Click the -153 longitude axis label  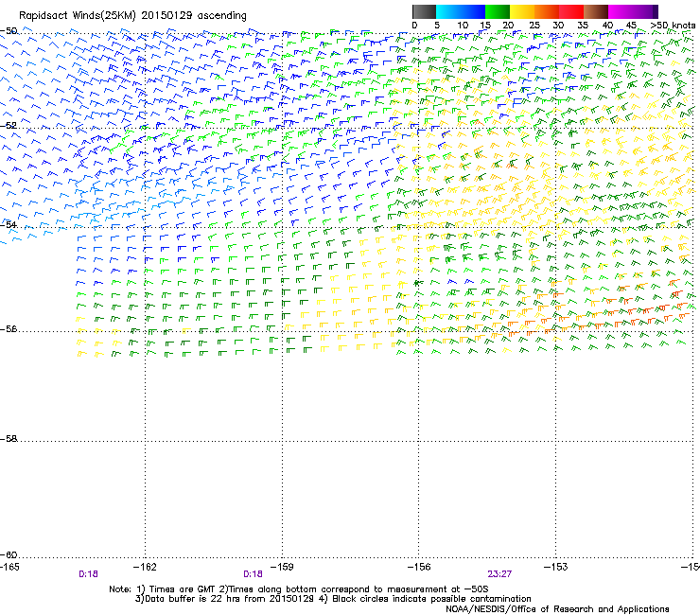point(556,567)
